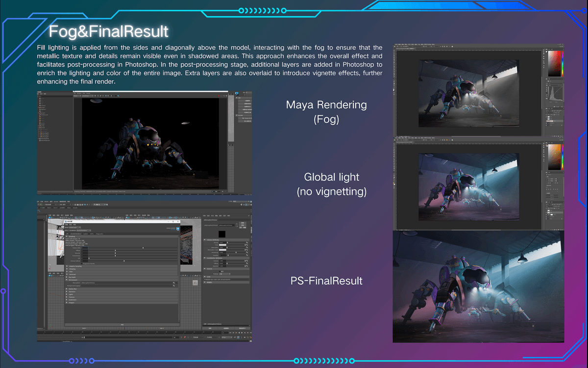Click the Atmosphere map button in Environment
Screen dimensions: 588x368
[x=174, y=283]
